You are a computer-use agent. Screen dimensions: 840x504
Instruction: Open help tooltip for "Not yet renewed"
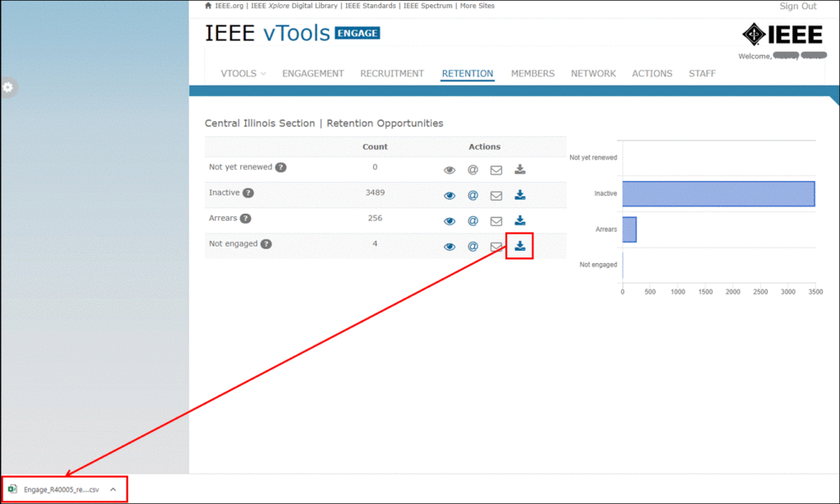pyautogui.click(x=281, y=166)
